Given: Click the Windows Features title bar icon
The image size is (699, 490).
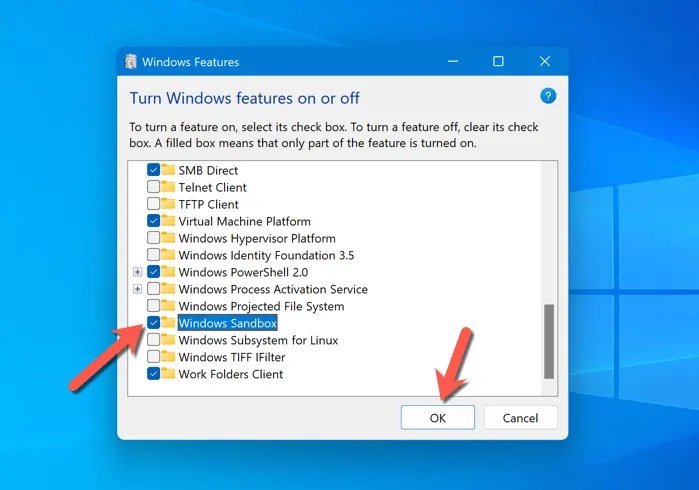Looking at the screenshot, I should 131,62.
